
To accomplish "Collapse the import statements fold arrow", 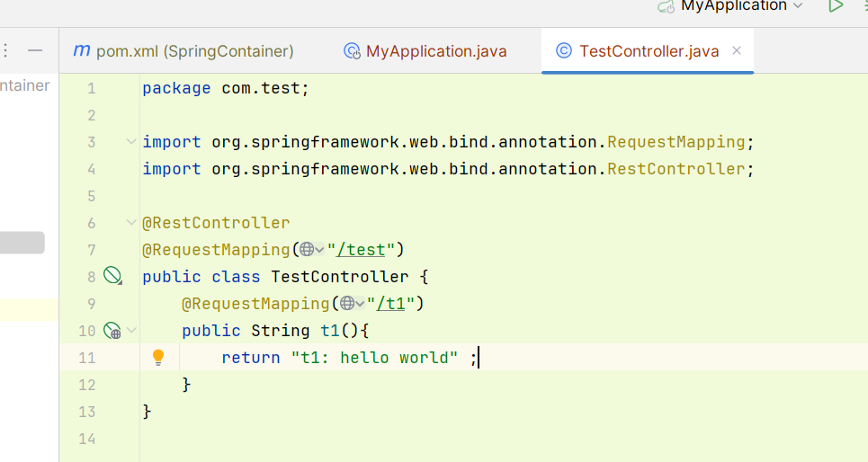I will click(x=131, y=142).
